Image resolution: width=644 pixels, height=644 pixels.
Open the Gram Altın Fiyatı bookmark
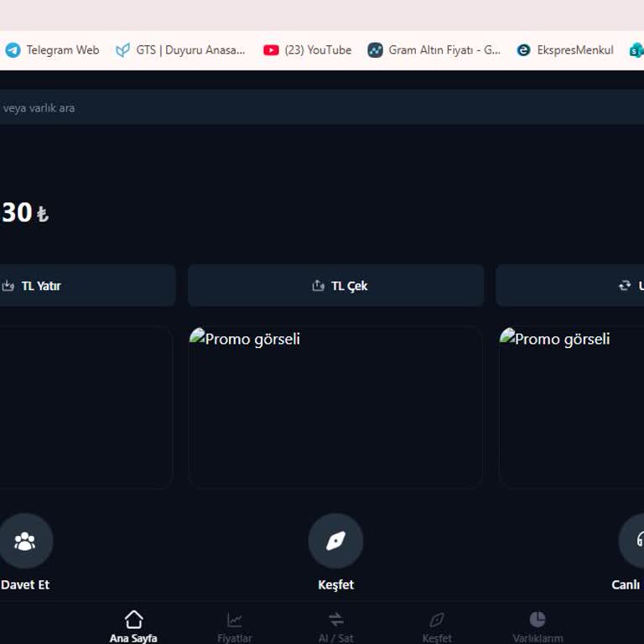434,50
